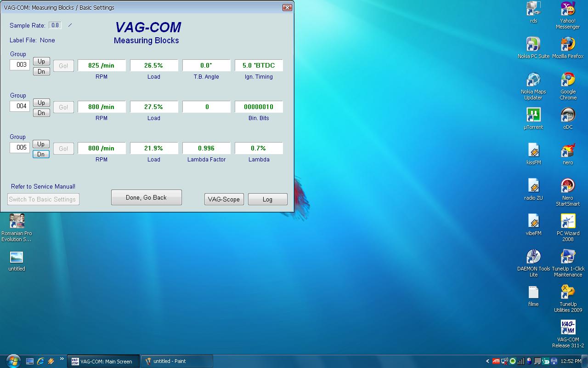Click the 27.5% load value
The image size is (588, 368).
pos(154,107)
